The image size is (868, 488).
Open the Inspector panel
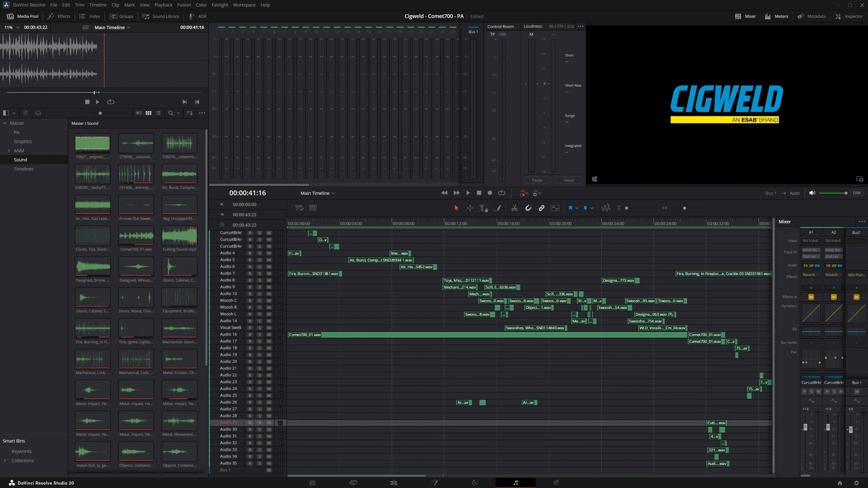[x=848, y=16]
